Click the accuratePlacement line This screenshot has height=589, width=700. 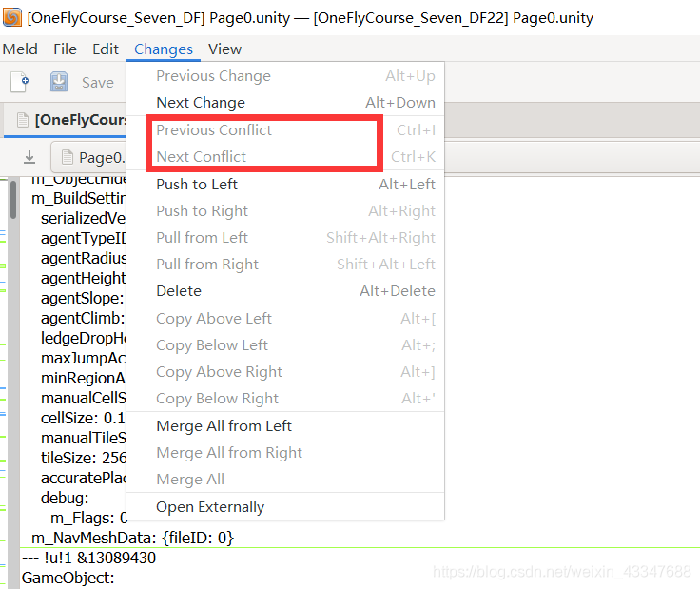tap(84, 479)
